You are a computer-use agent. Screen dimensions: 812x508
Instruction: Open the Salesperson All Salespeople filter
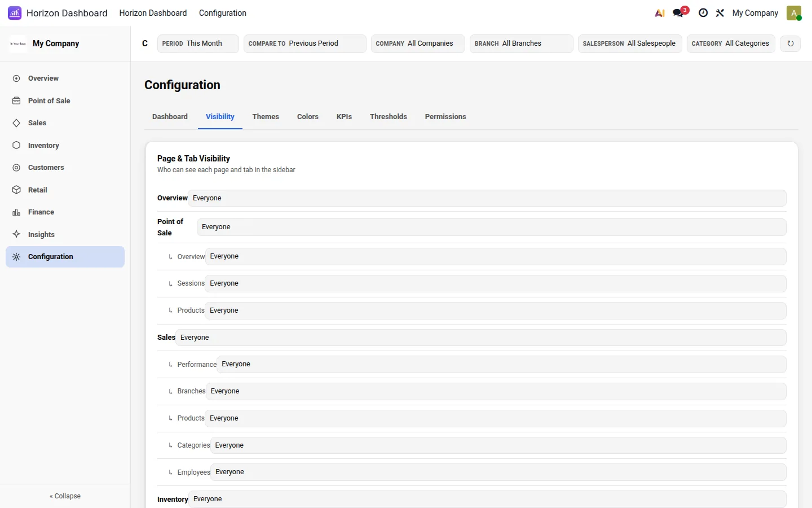pyautogui.click(x=630, y=43)
